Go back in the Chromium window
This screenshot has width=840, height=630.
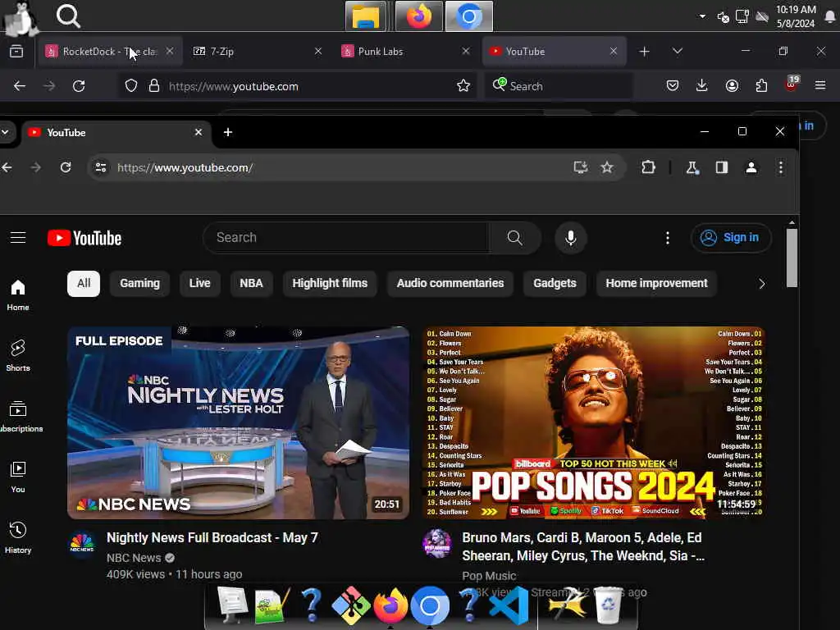tap(7, 167)
